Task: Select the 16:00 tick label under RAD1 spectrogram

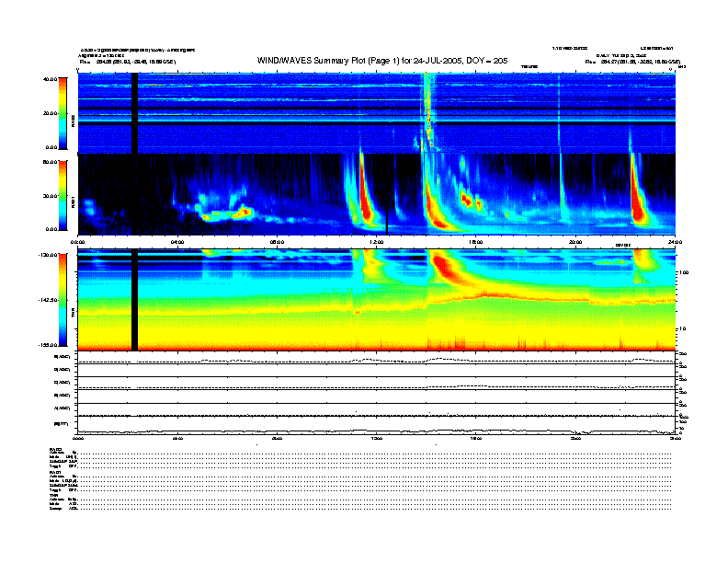Action: coord(476,242)
